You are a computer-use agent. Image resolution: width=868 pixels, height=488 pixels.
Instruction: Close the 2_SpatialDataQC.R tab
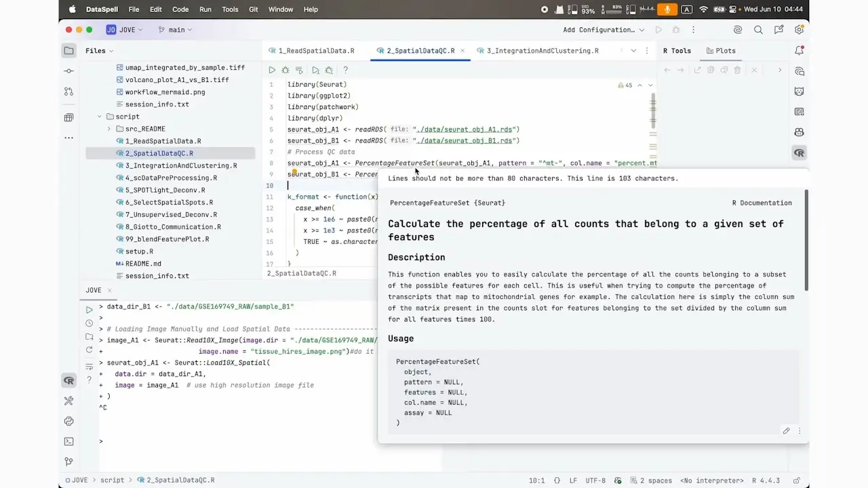coord(462,51)
